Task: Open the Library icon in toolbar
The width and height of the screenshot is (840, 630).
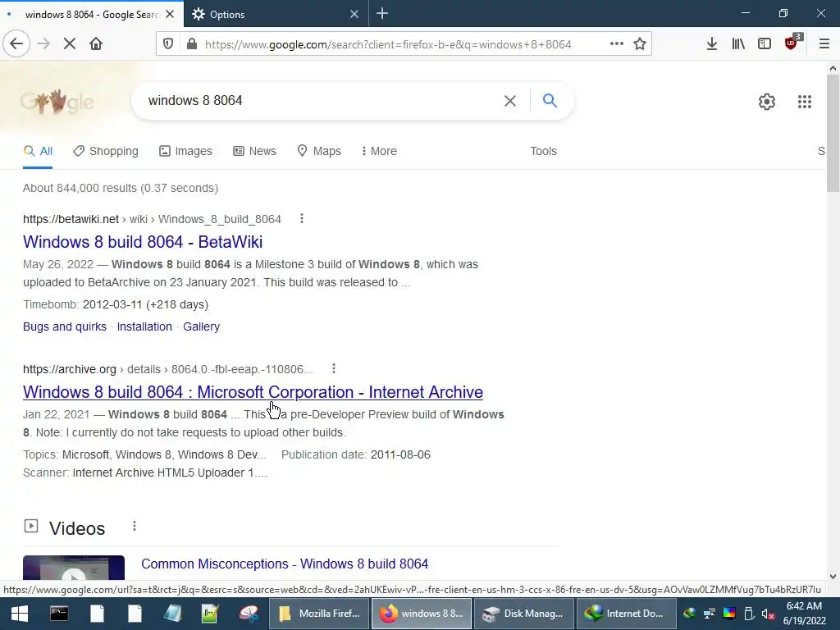Action: (x=738, y=44)
